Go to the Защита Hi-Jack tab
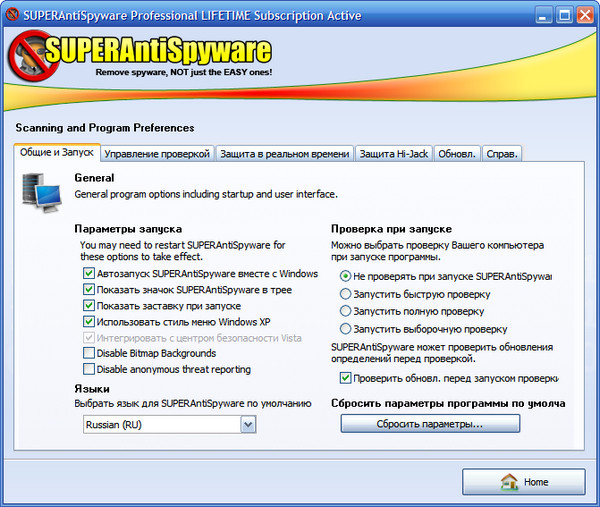The height and width of the screenshot is (507, 600). 394,153
